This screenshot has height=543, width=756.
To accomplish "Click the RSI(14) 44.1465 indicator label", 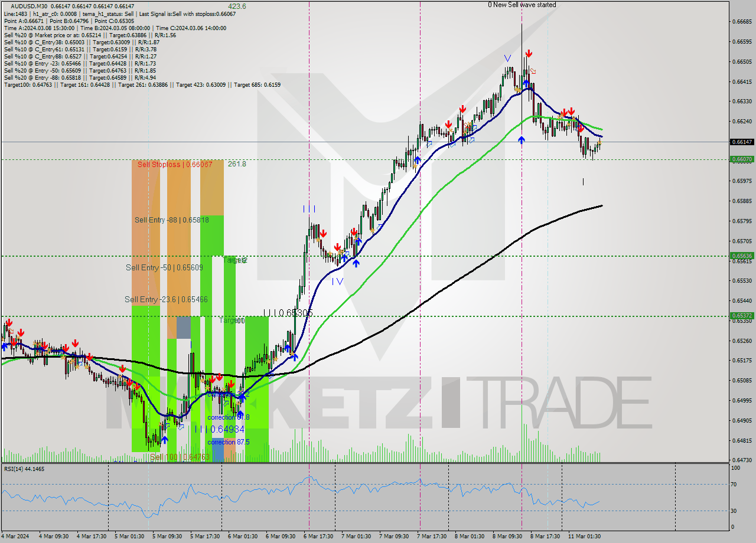I will [x=24, y=469].
